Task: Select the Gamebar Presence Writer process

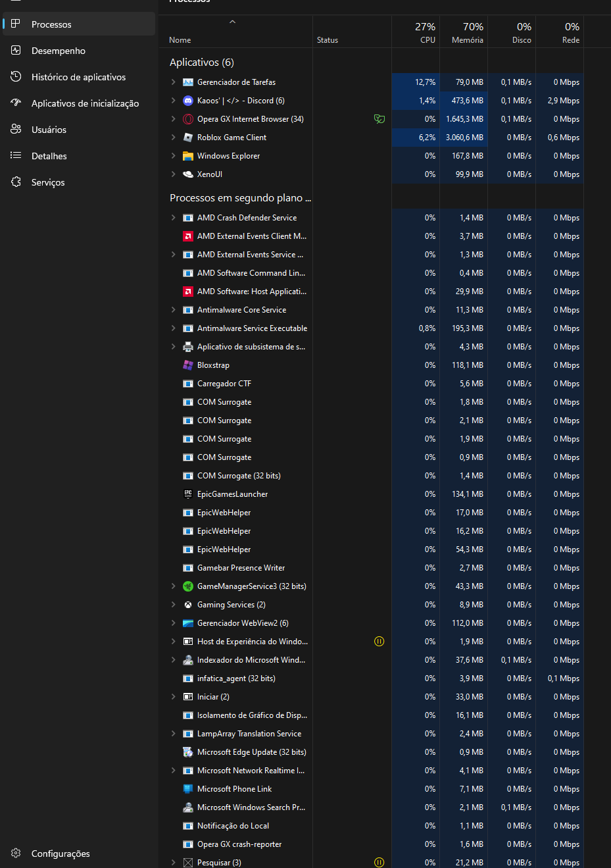Action: (x=371, y=568)
